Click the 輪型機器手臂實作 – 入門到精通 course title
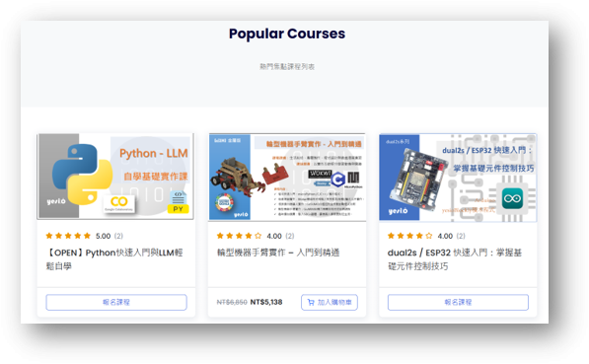 pos(278,253)
